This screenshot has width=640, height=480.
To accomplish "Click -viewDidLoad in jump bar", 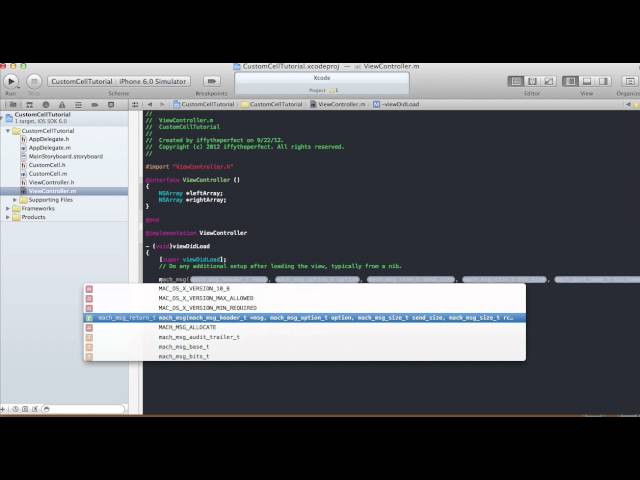I will 396,104.
